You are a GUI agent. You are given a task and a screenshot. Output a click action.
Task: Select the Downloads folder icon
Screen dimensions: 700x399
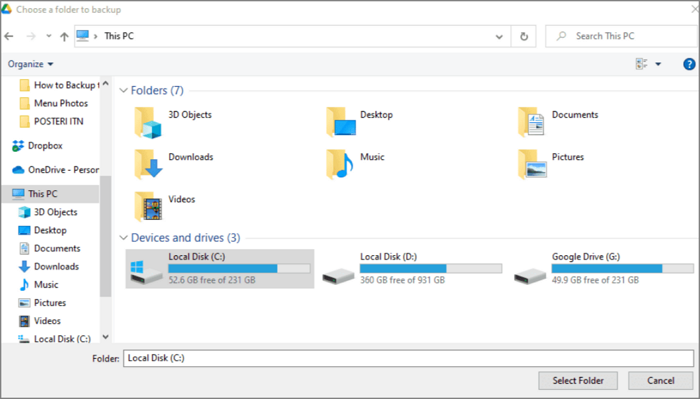click(148, 164)
